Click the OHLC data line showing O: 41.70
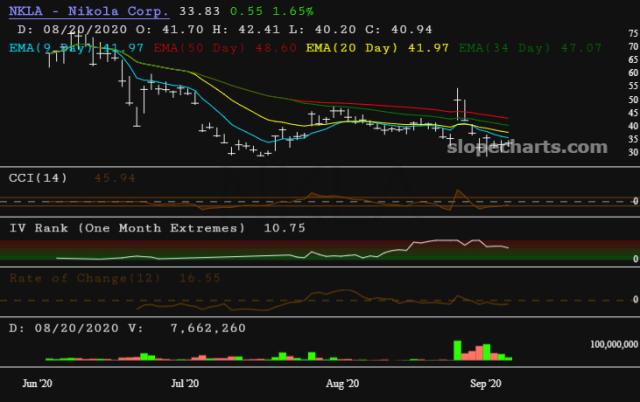The width and height of the screenshot is (640, 402). click(x=225, y=30)
